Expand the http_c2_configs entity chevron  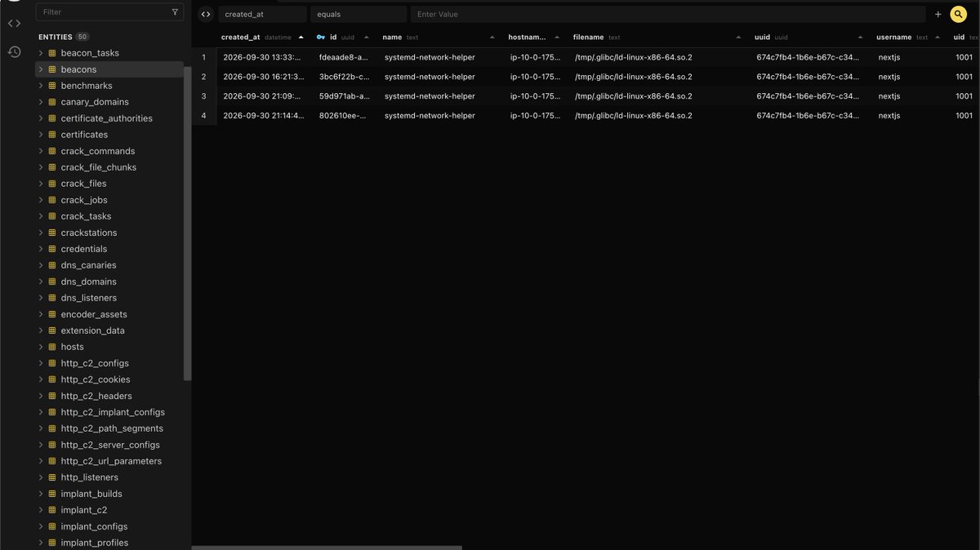tap(41, 363)
